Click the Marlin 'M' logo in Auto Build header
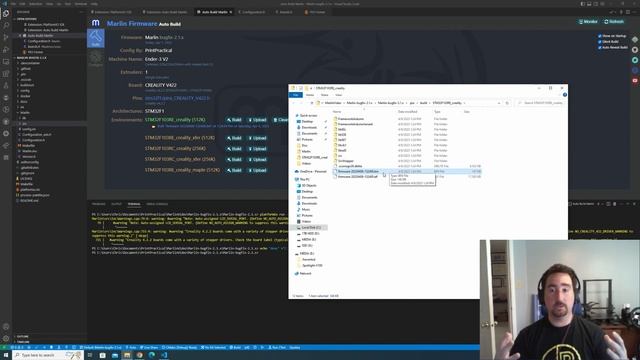Viewport: 640px width, 360px height. [x=96, y=23]
